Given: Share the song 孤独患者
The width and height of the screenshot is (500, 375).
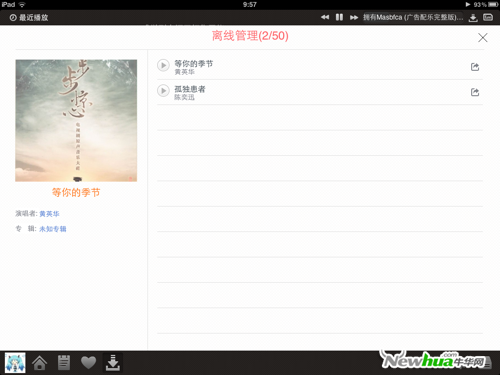Looking at the screenshot, I should (x=475, y=92).
